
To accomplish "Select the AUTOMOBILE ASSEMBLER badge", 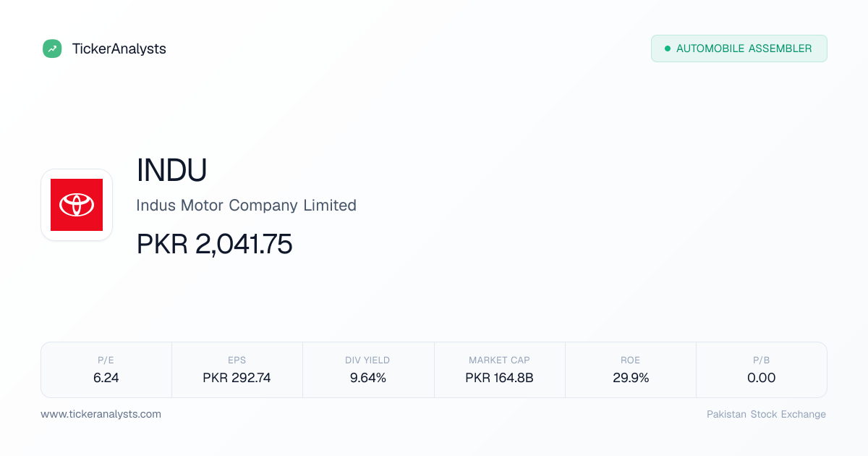I will [x=739, y=48].
